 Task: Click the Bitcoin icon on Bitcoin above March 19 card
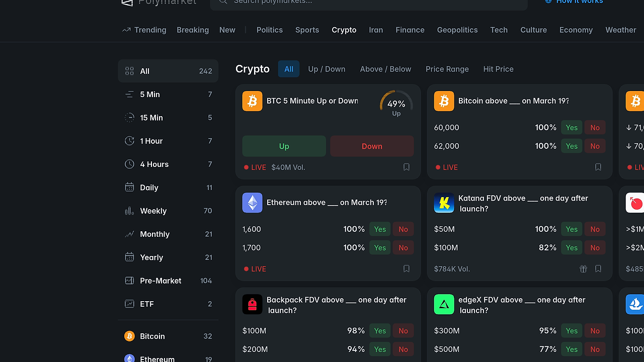444,101
